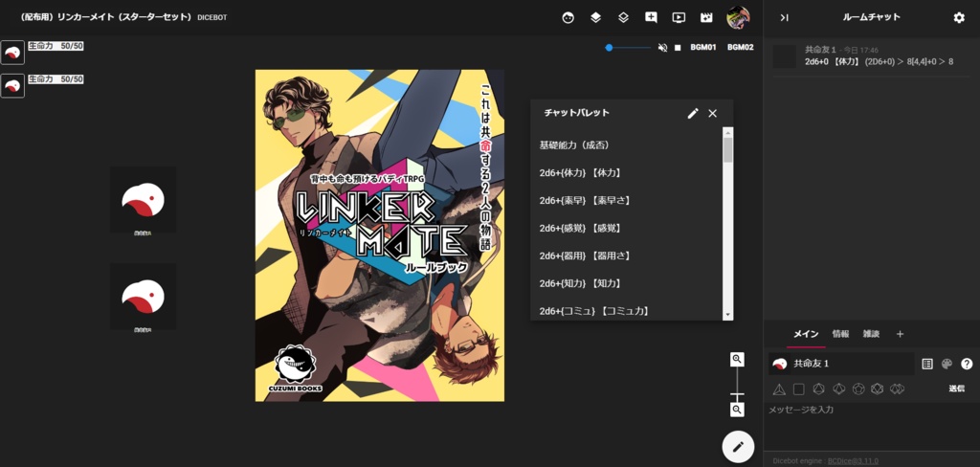Click the room title リンカーメイト（スターターセット）
Viewport: 980px width, 467px height.
pos(106,17)
